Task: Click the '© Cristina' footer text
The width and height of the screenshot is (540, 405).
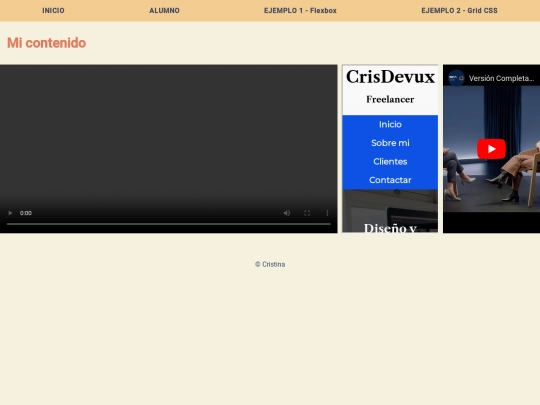Action: 270,264
